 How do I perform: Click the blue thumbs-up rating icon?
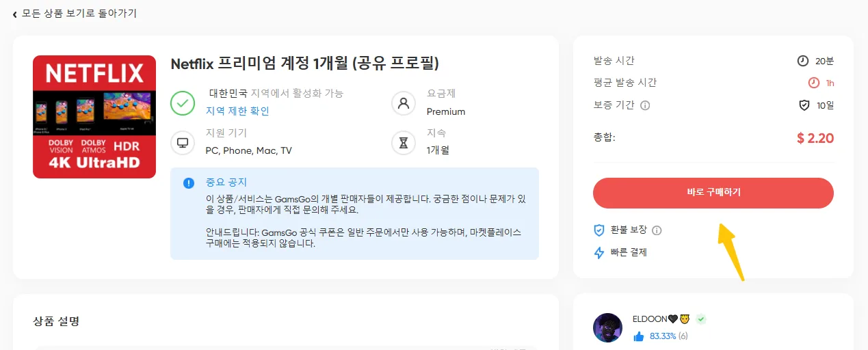pyautogui.click(x=639, y=336)
